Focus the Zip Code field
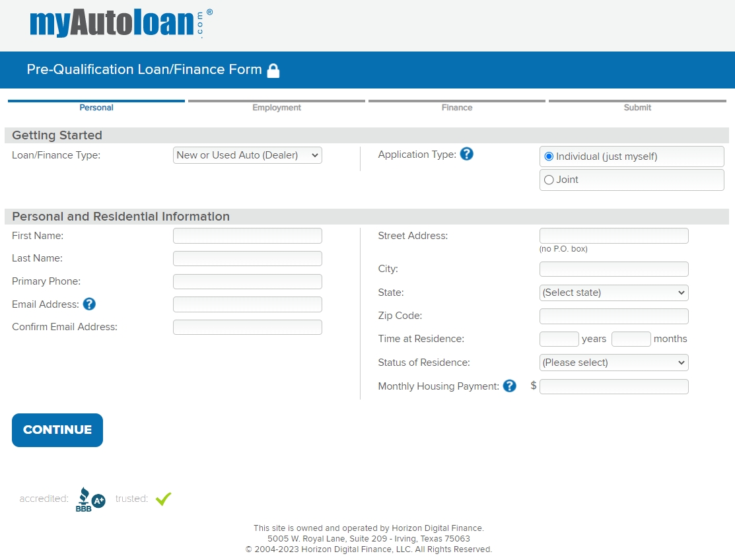 pos(613,316)
